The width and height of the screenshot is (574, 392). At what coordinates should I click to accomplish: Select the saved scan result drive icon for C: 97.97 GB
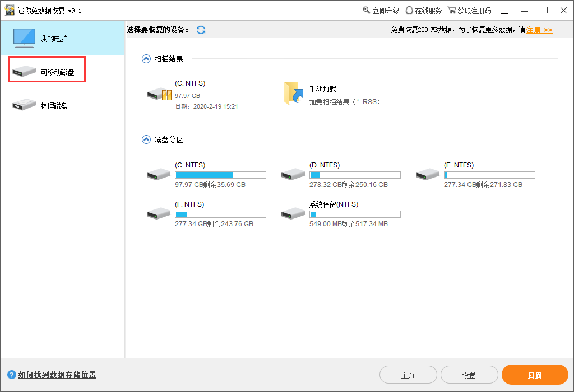coord(159,95)
